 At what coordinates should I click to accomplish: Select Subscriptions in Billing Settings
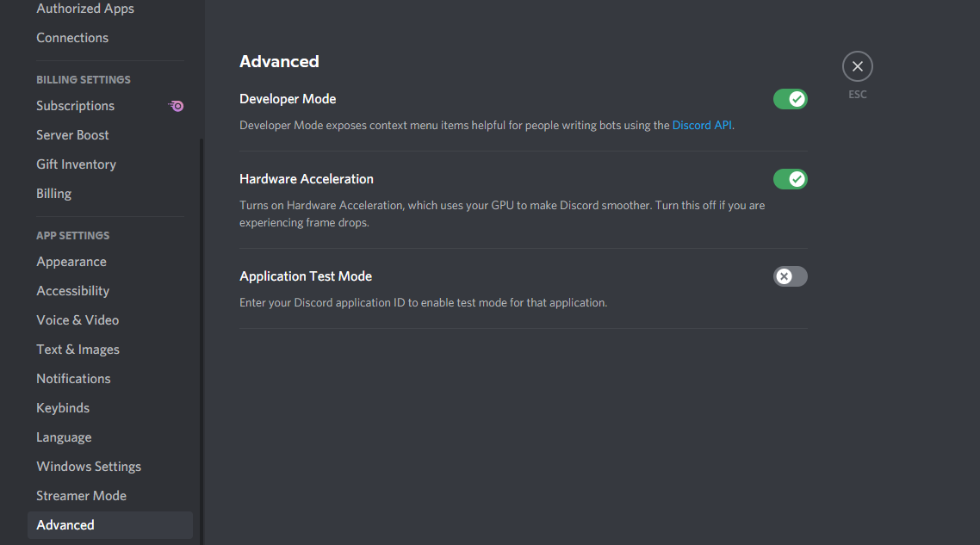coord(75,106)
